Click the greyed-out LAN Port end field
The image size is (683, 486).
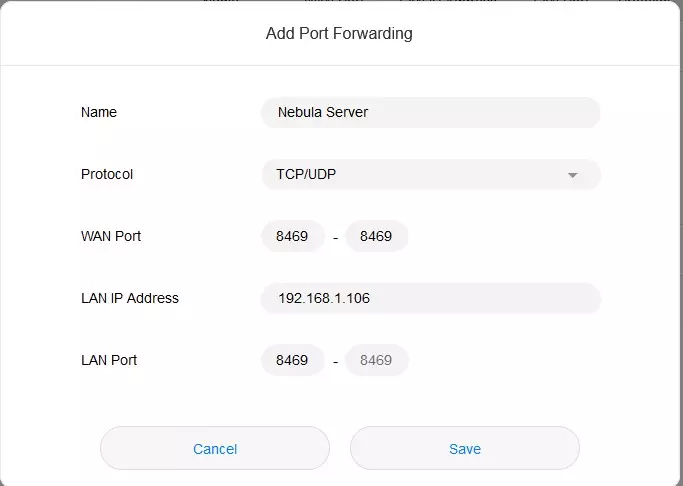coord(376,361)
